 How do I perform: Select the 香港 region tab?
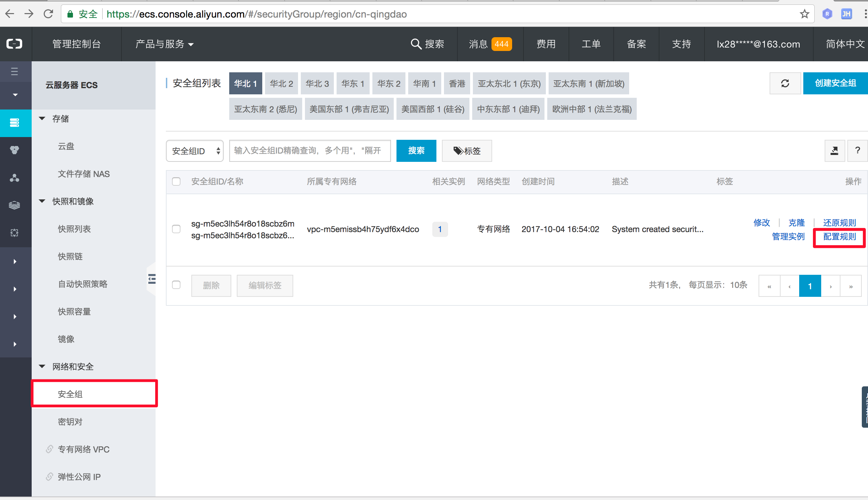457,83
